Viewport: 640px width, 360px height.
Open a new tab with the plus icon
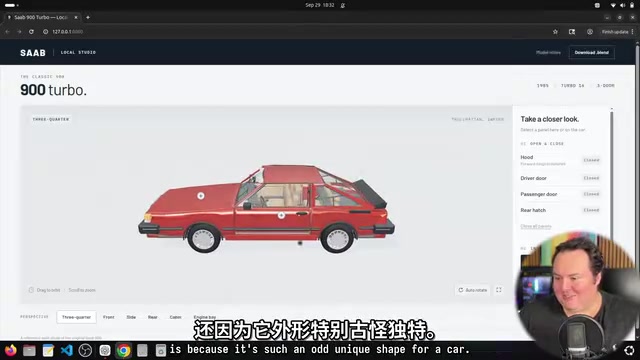88,17
